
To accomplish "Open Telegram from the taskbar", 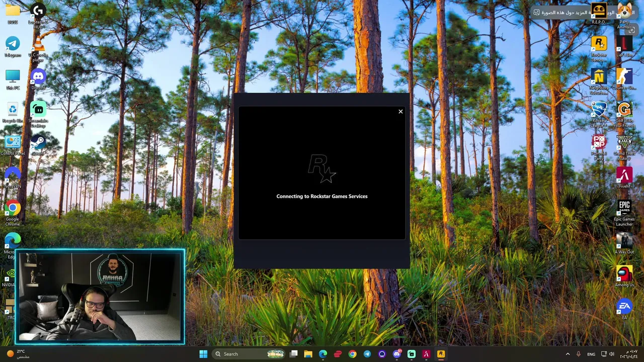I will point(367,354).
